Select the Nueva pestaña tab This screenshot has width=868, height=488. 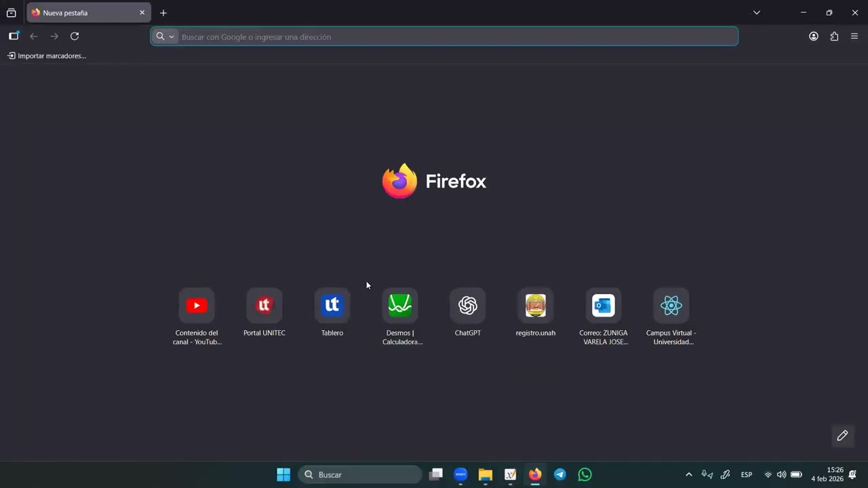pyautogui.click(x=88, y=13)
